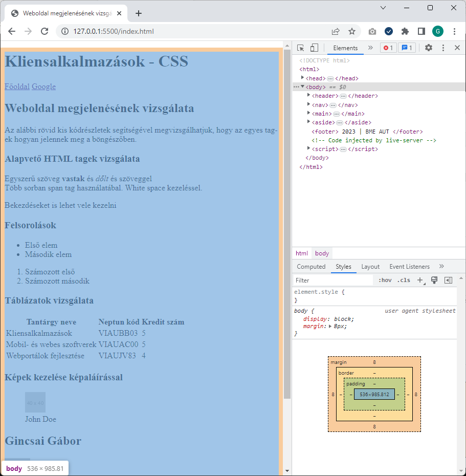Show more DevTools panels
The width and height of the screenshot is (466, 476).
370,48
